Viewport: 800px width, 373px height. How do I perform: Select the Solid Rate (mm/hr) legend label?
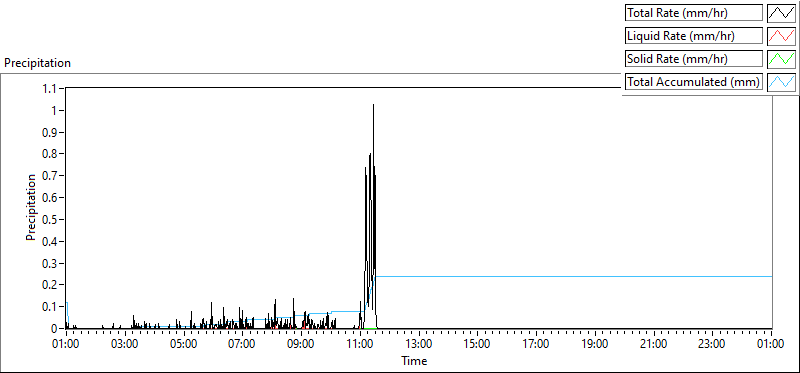click(x=694, y=59)
